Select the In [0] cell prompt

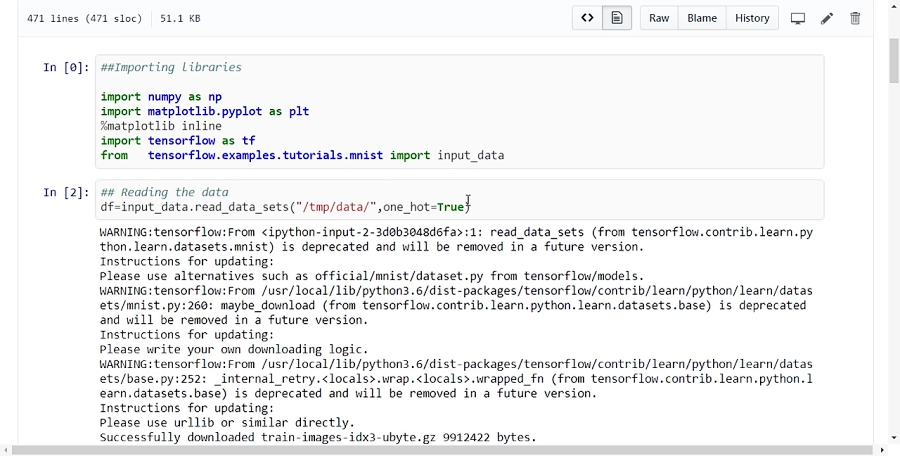coord(66,68)
